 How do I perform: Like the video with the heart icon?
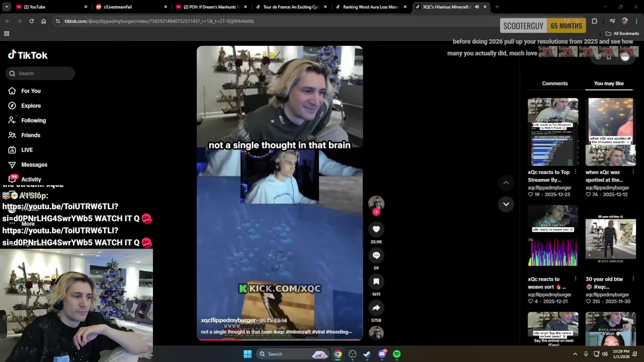tap(376, 229)
